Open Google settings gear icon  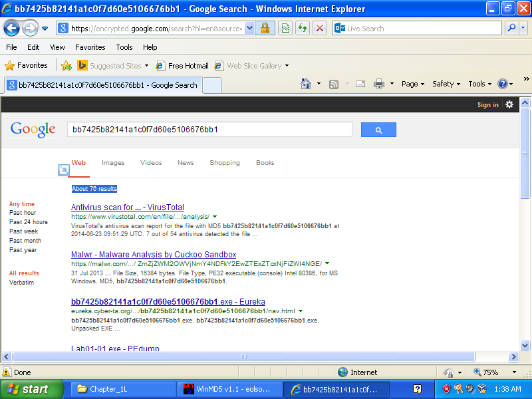tap(509, 104)
